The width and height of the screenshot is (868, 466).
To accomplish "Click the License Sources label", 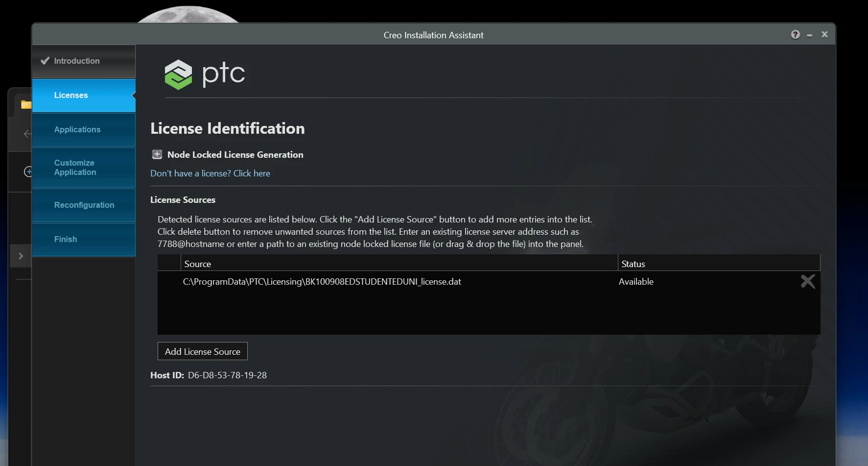I will (183, 200).
